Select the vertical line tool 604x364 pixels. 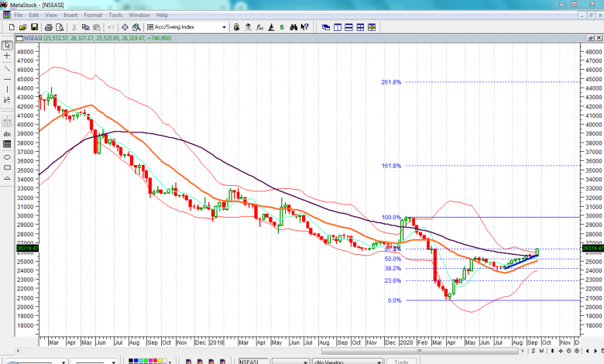pyautogui.click(x=7, y=89)
